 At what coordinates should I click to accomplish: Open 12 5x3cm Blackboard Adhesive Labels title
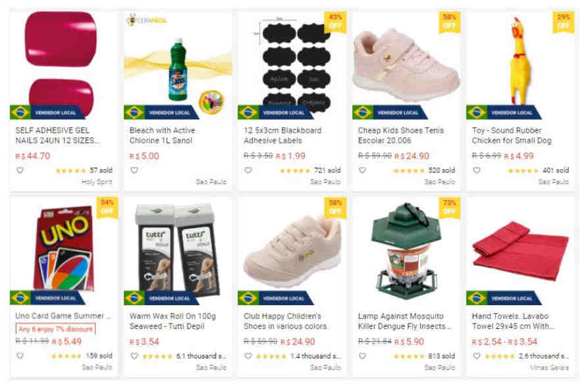pos(282,135)
